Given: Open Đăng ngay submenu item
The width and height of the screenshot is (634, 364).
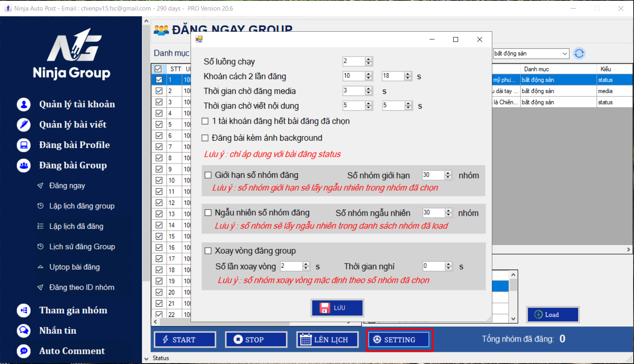Looking at the screenshot, I should point(67,186).
